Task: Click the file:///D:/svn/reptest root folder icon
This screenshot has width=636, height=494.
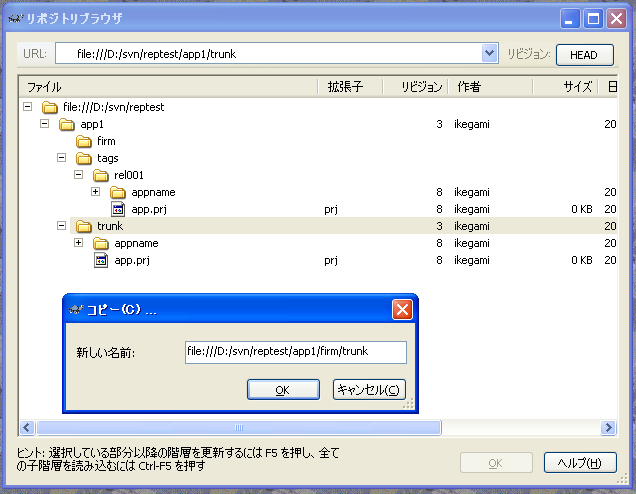Action: [49, 107]
